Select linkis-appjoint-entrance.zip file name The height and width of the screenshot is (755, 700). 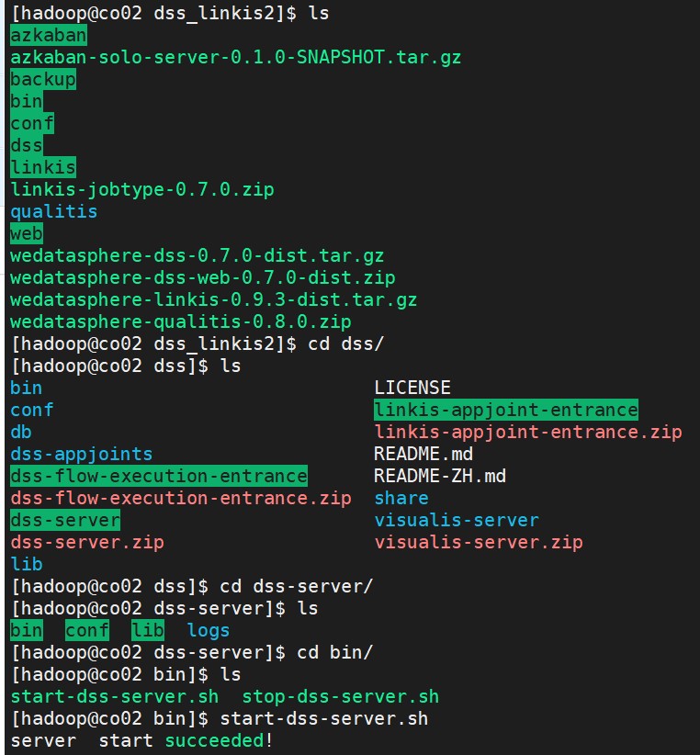(x=528, y=433)
